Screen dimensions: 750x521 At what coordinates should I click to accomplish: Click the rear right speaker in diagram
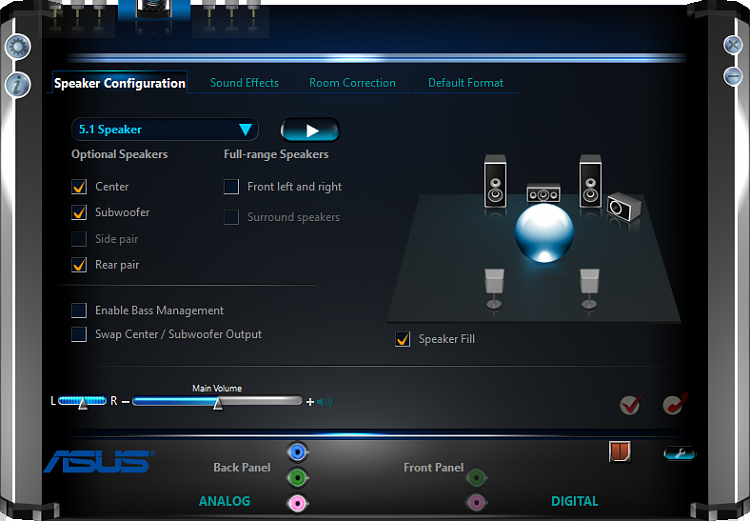pos(589,288)
